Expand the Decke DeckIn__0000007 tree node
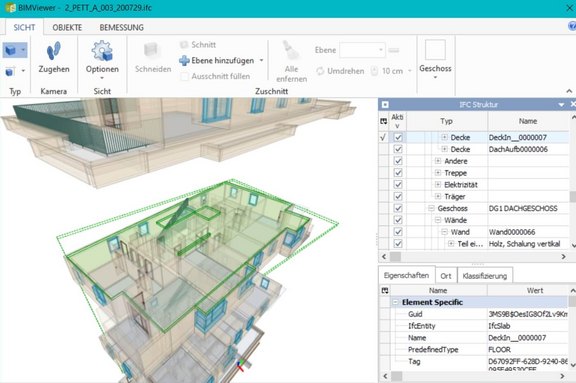576x383 pixels. [x=444, y=137]
